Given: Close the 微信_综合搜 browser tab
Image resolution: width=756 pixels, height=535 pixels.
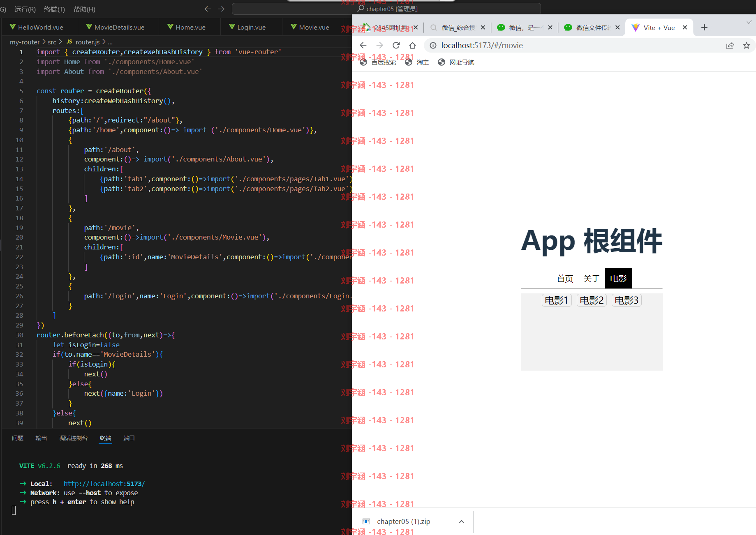Looking at the screenshot, I should tap(483, 28).
